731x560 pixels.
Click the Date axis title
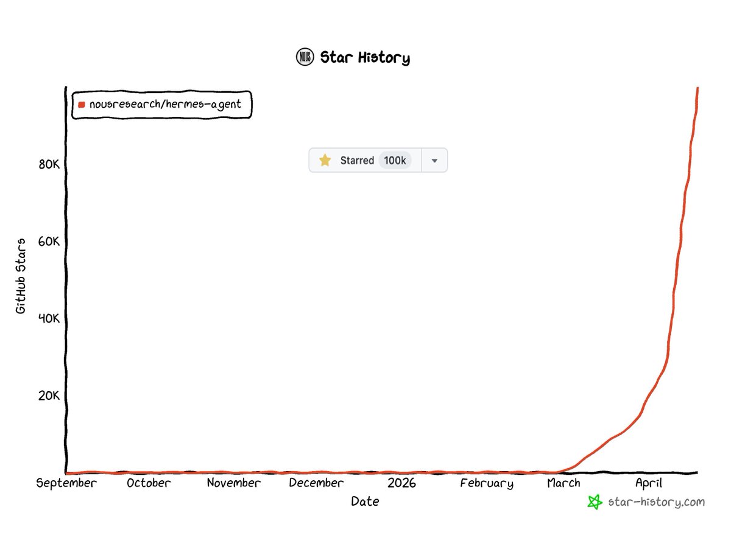[365, 502]
